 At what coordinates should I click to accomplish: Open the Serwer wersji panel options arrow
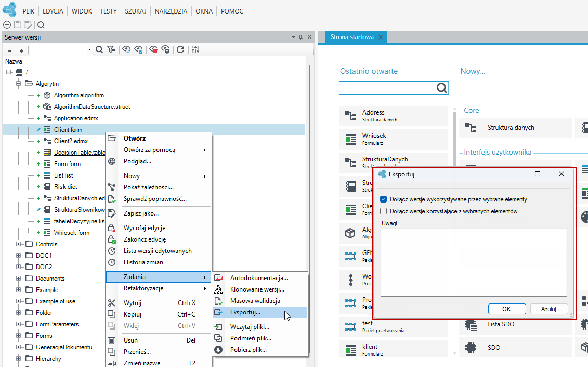(293, 37)
